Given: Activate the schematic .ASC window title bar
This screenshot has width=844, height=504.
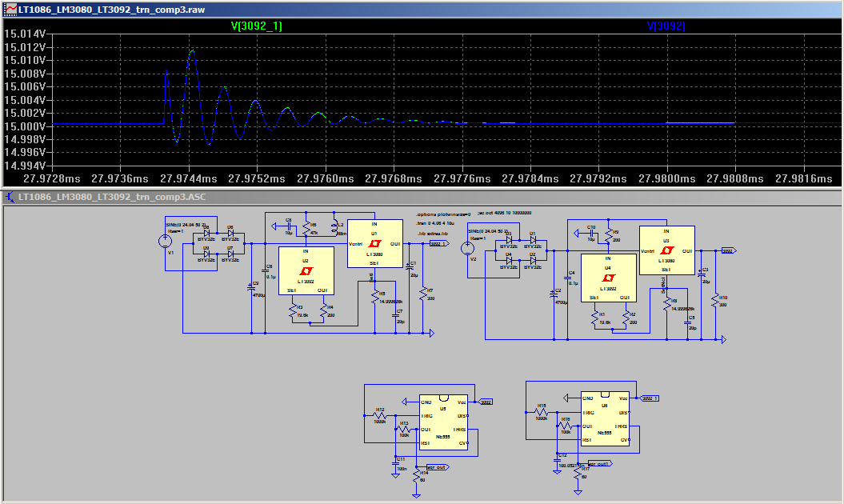Looking at the screenshot, I should click(422, 197).
